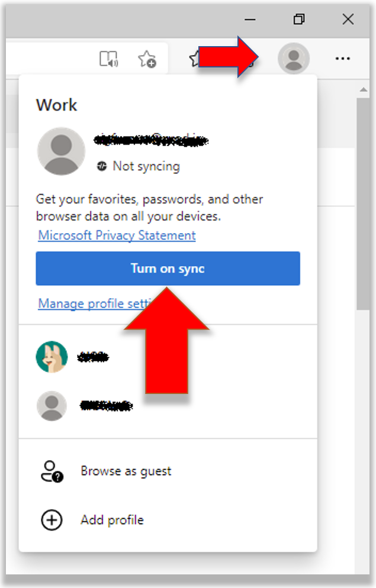The height and width of the screenshot is (588, 376).
Task: Click the vertical scrollbar thumb
Action: (x=363, y=201)
